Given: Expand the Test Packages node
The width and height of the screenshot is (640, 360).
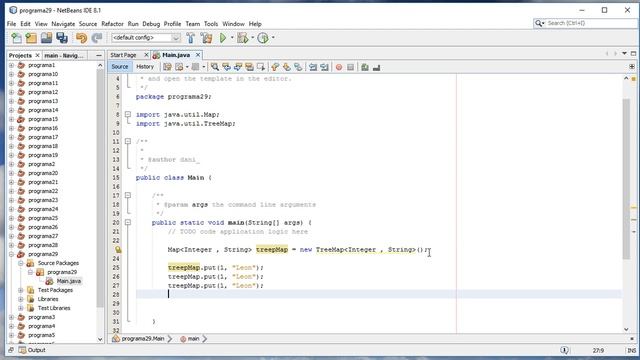Looking at the screenshot, I should click(21, 290).
